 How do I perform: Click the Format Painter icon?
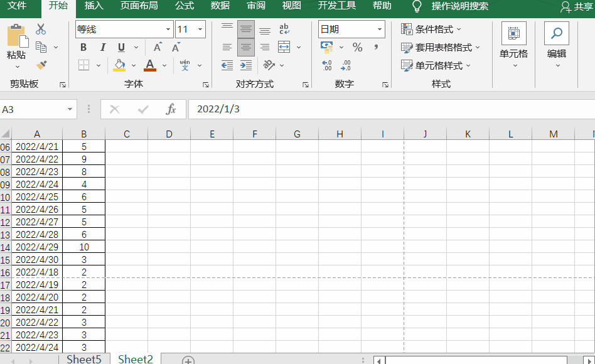[41, 65]
